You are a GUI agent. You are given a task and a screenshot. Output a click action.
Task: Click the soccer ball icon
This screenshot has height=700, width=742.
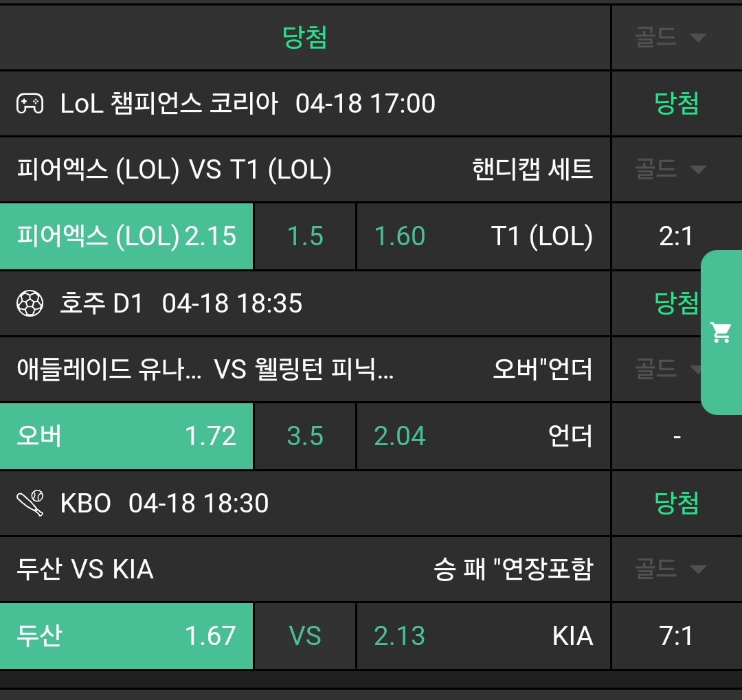(x=30, y=304)
